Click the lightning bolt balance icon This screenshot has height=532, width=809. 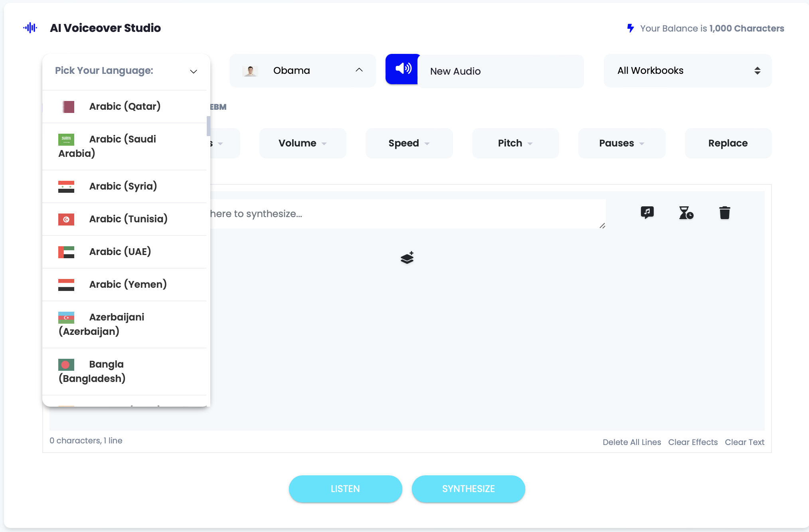pyautogui.click(x=631, y=28)
